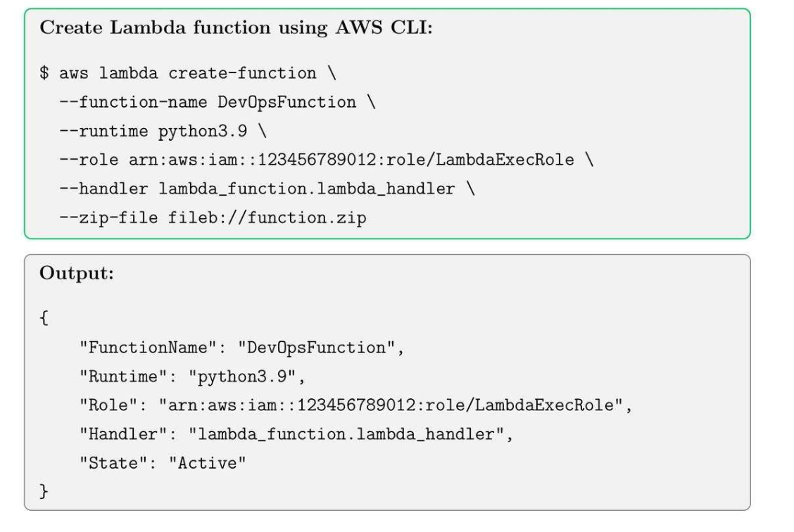Click the opening curly brace of the JSON output
The height and width of the screenshot is (532, 794).
coord(44,318)
